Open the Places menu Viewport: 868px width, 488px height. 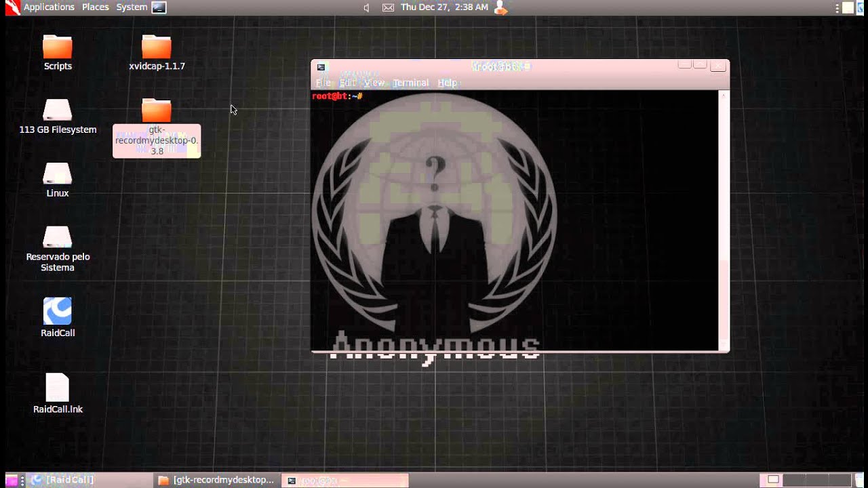coord(96,7)
